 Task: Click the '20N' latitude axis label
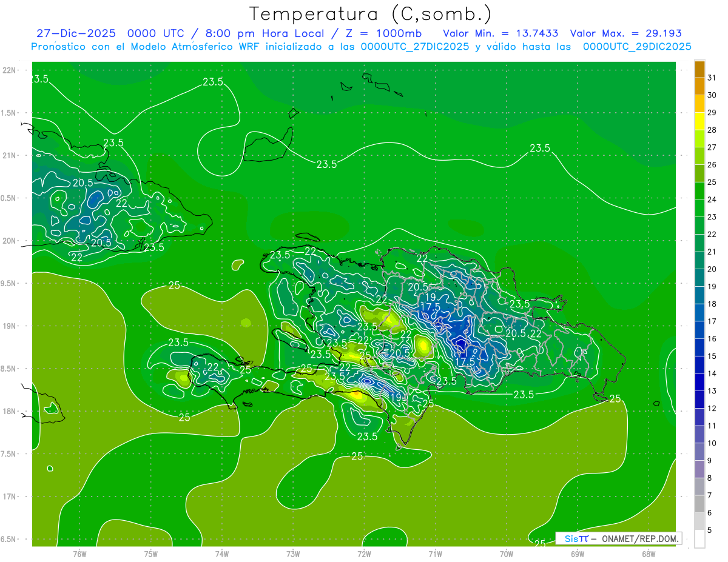[10, 241]
